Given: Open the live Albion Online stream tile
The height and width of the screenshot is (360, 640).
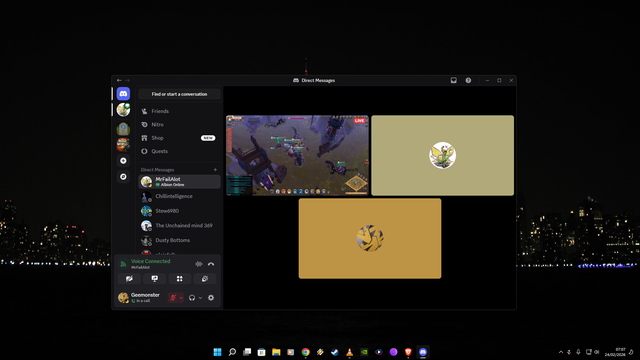Looking at the screenshot, I should (297, 156).
